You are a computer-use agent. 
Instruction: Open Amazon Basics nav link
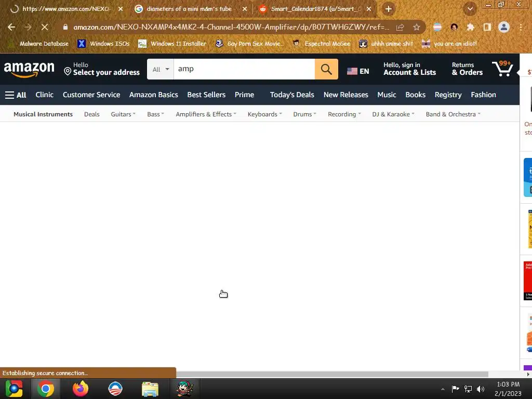154,95
